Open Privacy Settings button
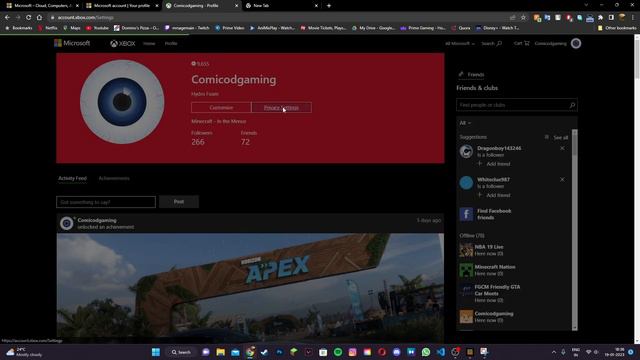Image resolution: width=640 pixels, height=360 pixels. point(281,107)
